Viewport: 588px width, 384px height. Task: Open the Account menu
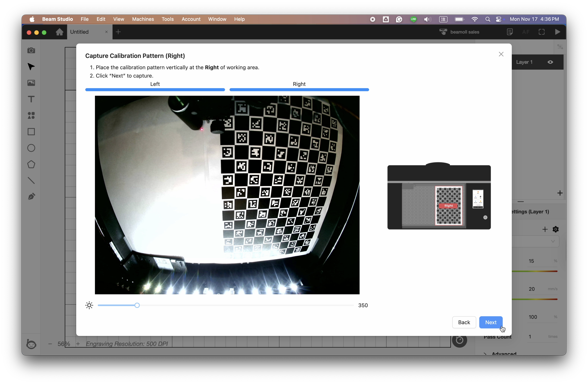coord(191,19)
